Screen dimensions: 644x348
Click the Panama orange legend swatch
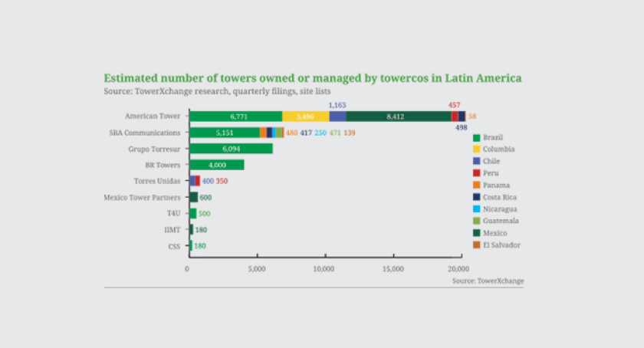pyautogui.click(x=476, y=185)
